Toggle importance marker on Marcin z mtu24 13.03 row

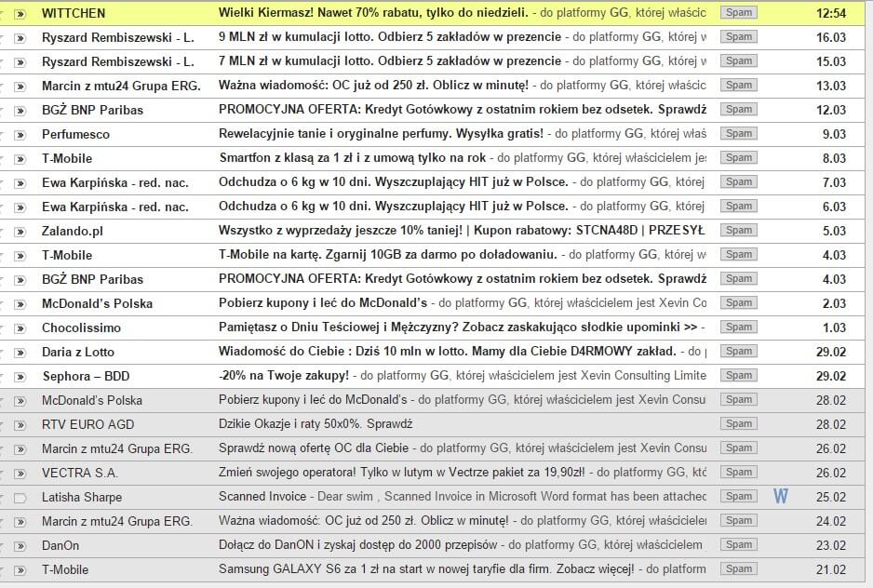click(20, 87)
